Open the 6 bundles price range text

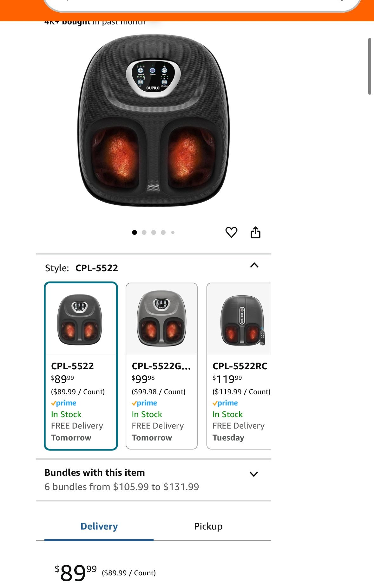tap(121, 487)
